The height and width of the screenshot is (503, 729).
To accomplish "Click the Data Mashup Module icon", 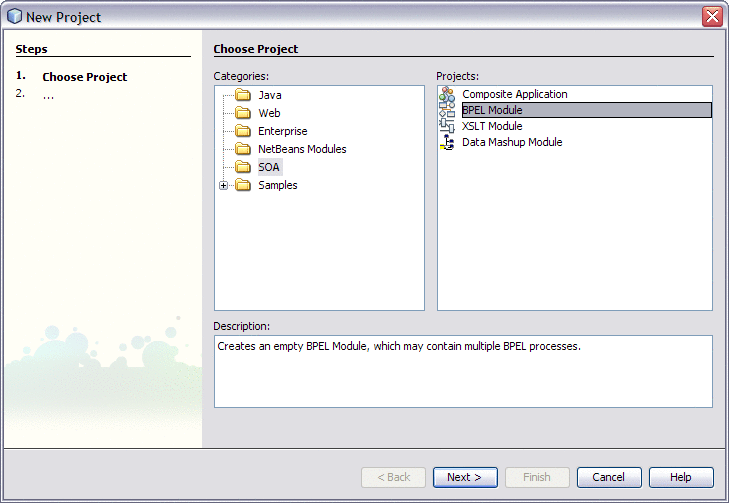I will [447, 142].
